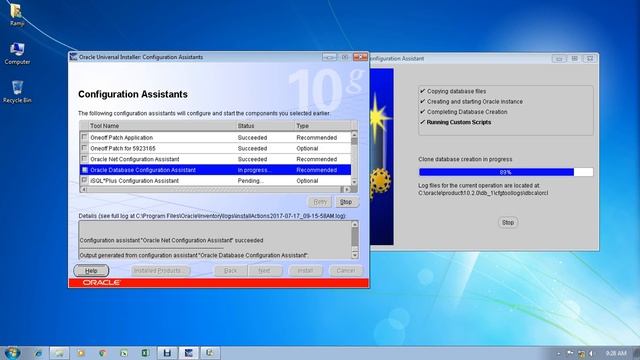Toggle Oneoff Patch Application checkbox
This screenshot has width=640, height=360.
tap(84, 137)
